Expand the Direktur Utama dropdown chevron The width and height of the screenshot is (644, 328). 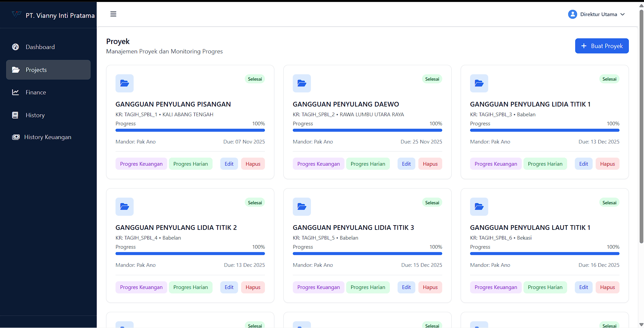tap(623, 14)
